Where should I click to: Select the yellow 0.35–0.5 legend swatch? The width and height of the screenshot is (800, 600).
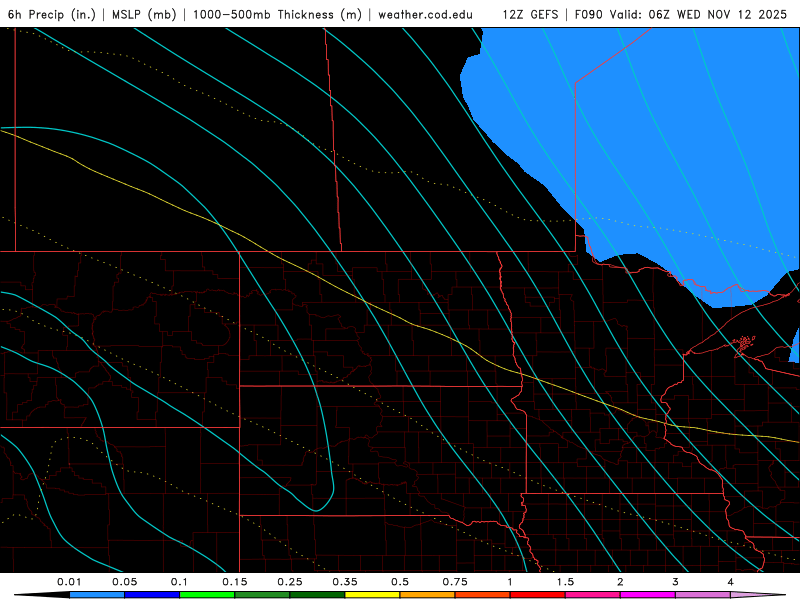pyautogui.click(x=372, y=595)
